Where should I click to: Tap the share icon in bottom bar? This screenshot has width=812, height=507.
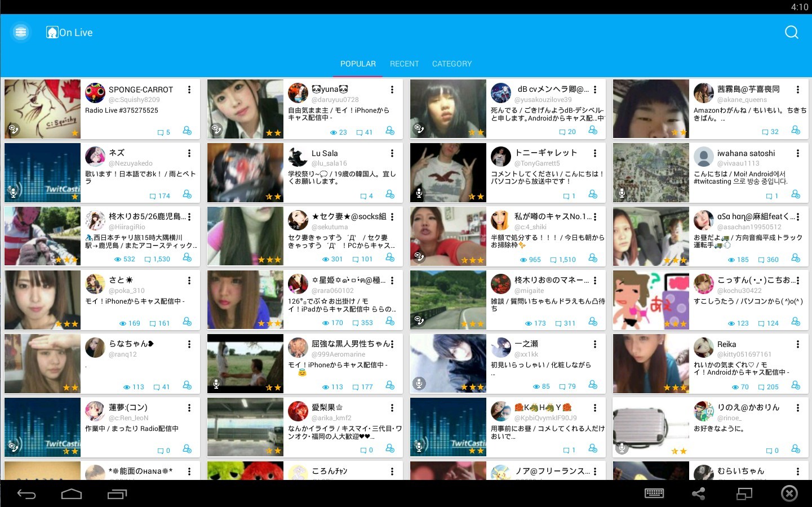click(x=698, y=494)
